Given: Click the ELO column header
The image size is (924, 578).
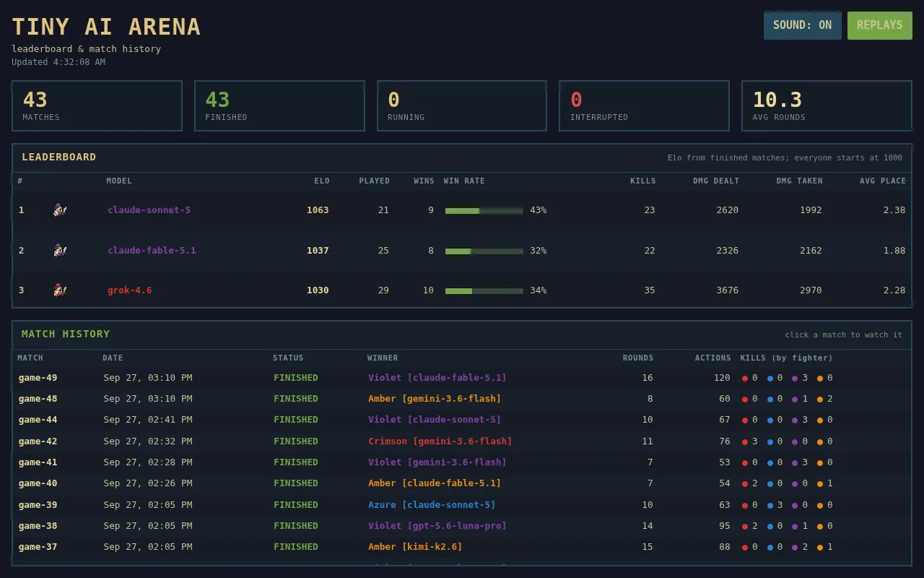Looking at the screenshot, I should (321, 181).
